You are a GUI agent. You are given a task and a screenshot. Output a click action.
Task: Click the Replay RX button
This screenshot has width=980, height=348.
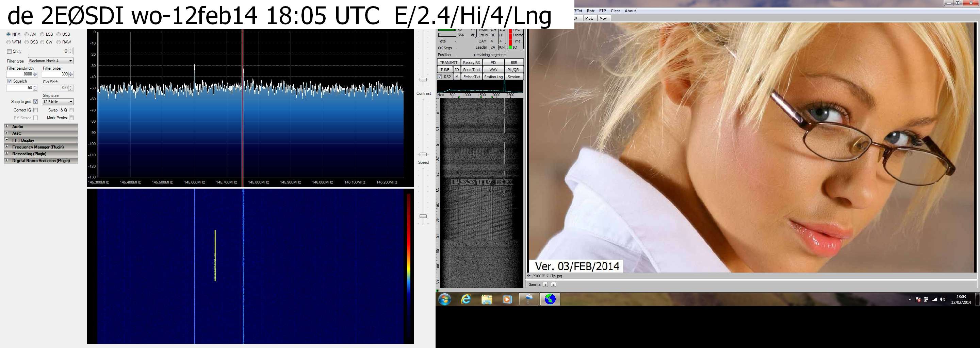tap(472, 63)
